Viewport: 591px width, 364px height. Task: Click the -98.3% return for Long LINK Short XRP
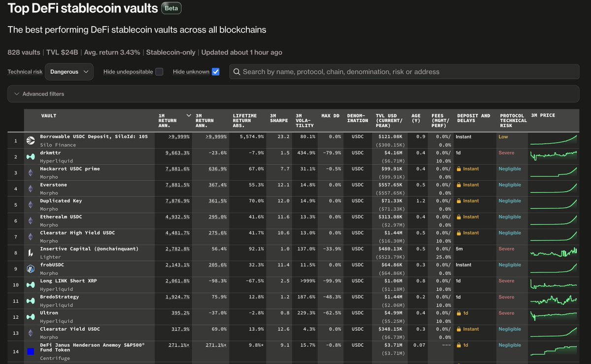(218, 281)
